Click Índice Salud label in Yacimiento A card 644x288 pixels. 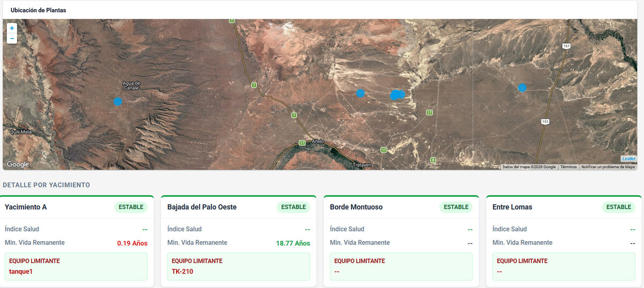[x=22, y=229]
